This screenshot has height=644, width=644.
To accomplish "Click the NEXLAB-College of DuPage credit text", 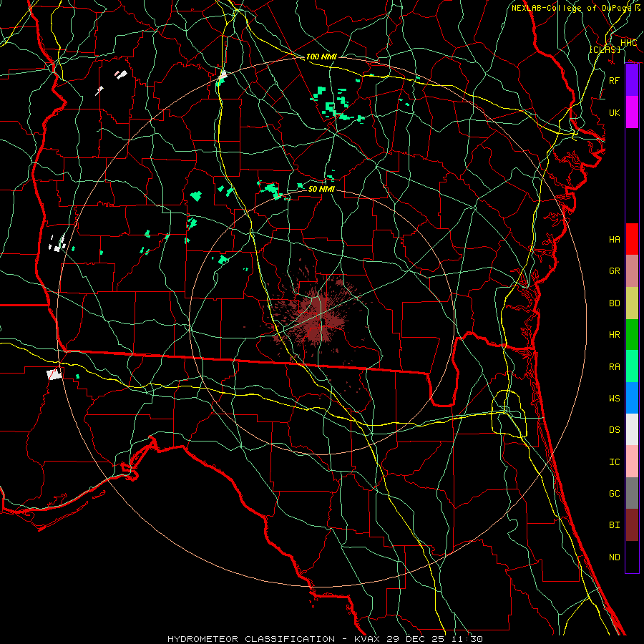I will coord(576,8).
